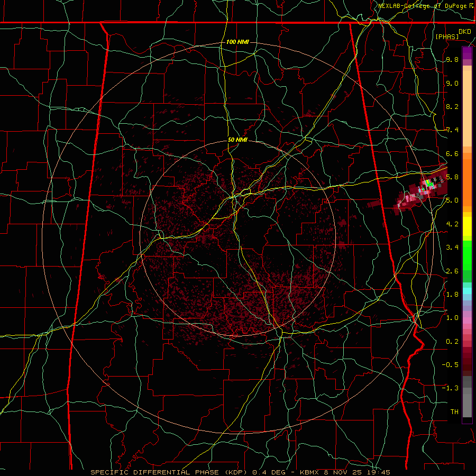Screen dimensions: 476x476
Task: Click the 9.8 value on the color scale
Action: click(x=452, y=60)
